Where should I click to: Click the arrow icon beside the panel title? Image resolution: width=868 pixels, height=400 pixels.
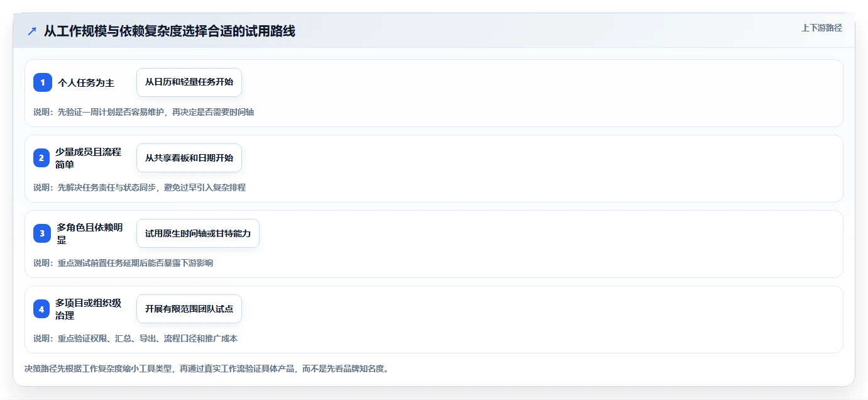point(32,31)
